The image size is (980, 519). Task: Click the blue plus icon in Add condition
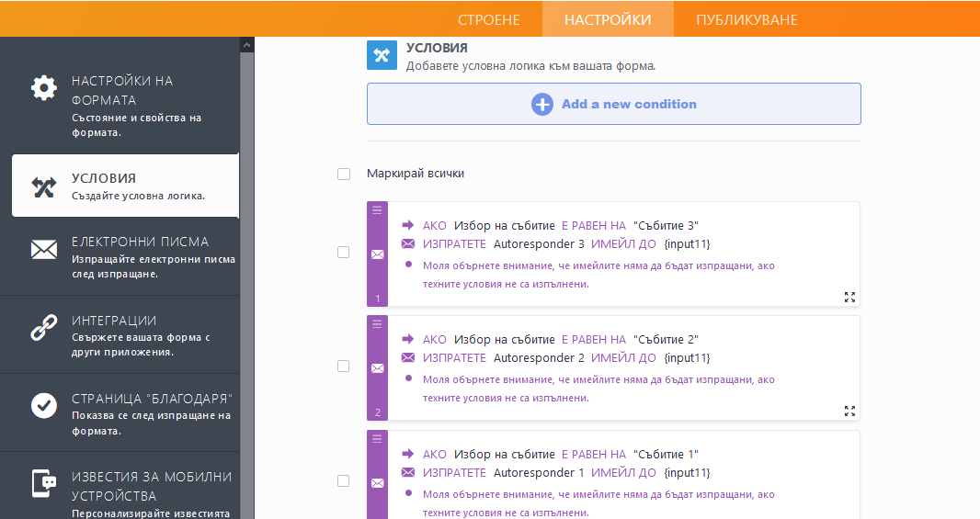coord(542,104)
